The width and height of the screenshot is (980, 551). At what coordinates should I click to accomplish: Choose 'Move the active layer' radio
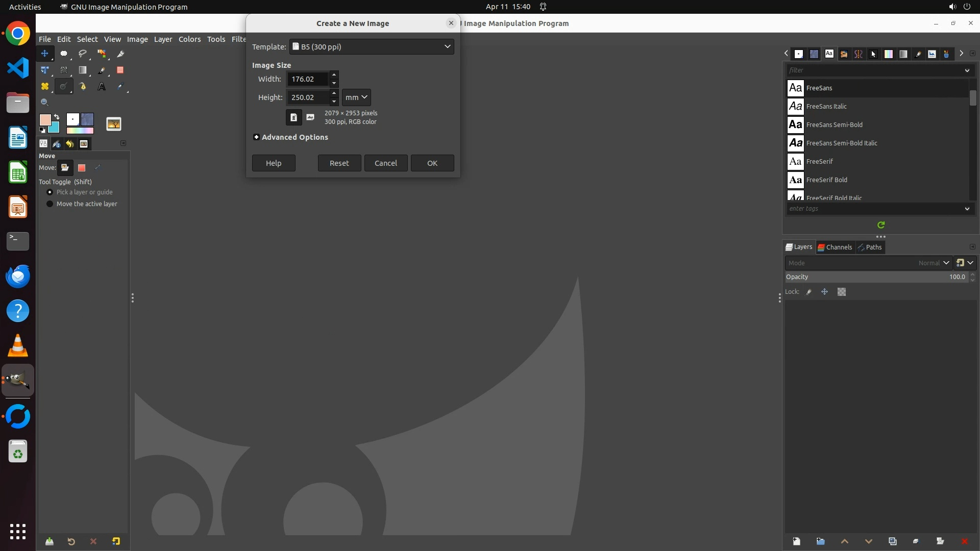pos(50,204)
